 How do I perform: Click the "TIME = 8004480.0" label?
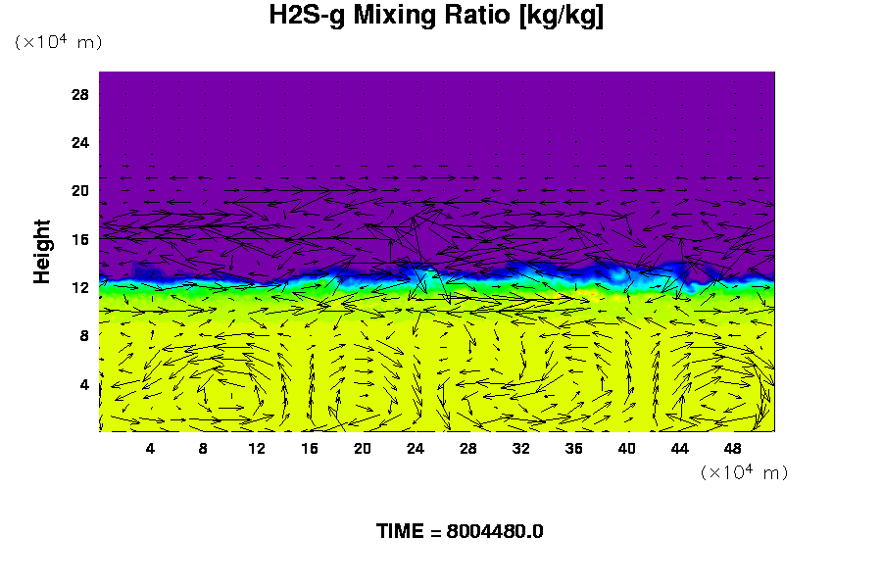coord(460,531)
